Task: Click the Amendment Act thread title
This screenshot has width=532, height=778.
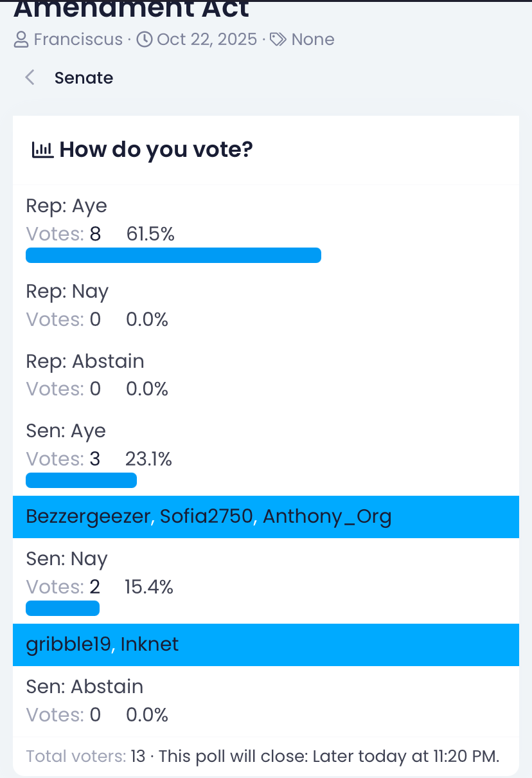Action: click(131, 9)
